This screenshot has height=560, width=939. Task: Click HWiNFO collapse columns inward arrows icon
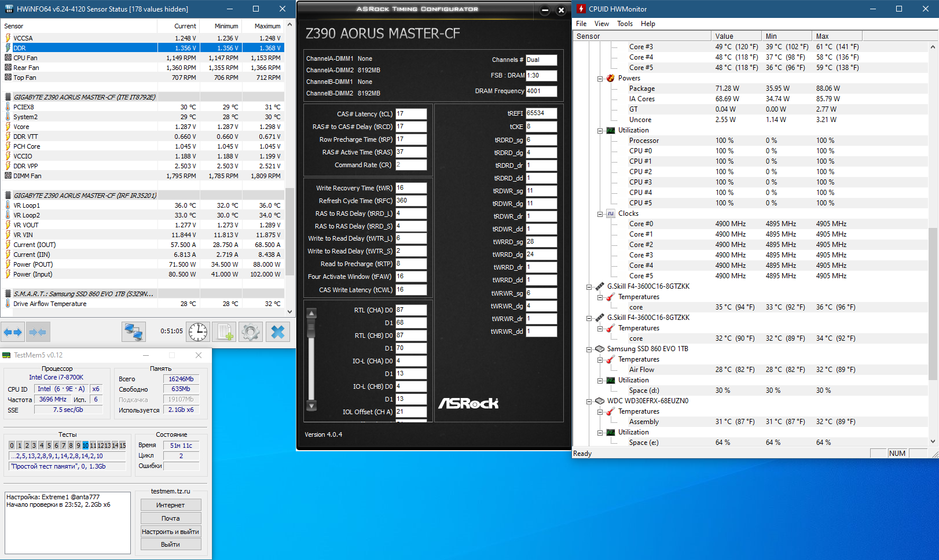[x=38, y=332]
